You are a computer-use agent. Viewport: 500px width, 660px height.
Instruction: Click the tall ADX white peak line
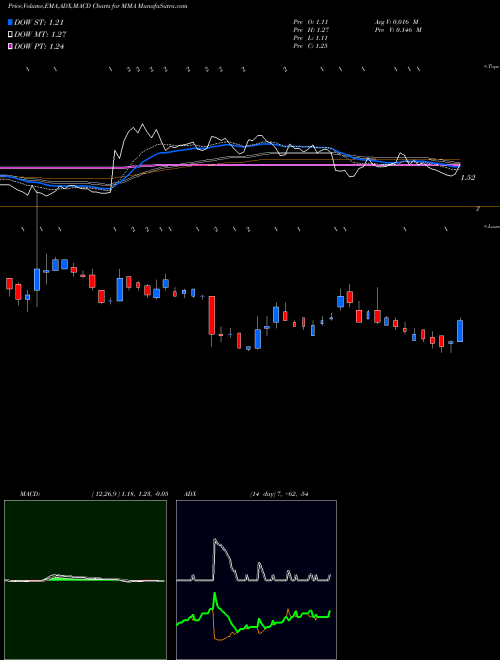215,540
